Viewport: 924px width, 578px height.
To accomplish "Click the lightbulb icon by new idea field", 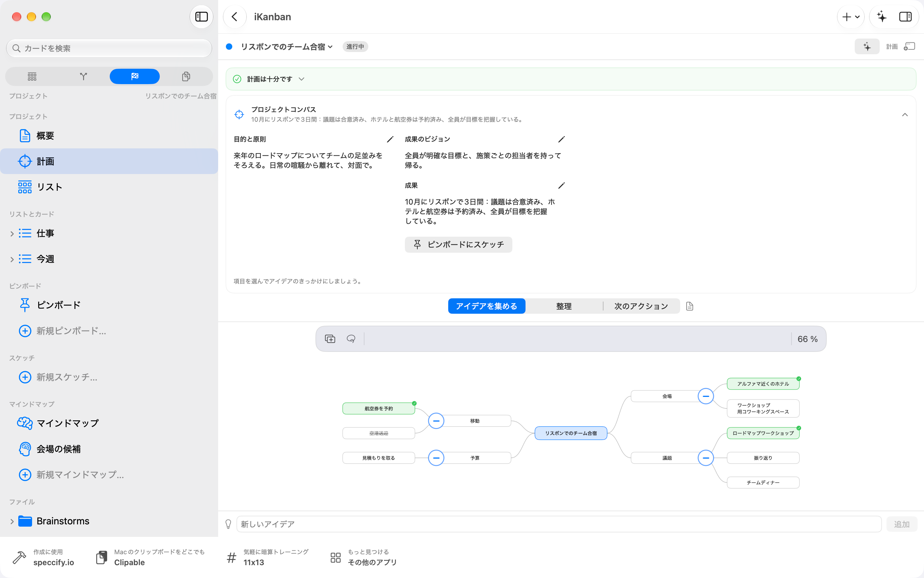I will [x=228, y=524].
